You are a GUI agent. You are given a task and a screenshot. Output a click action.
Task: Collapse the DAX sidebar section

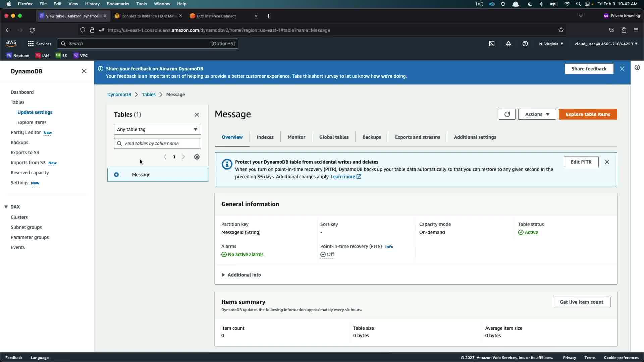(x=6, y=207)
